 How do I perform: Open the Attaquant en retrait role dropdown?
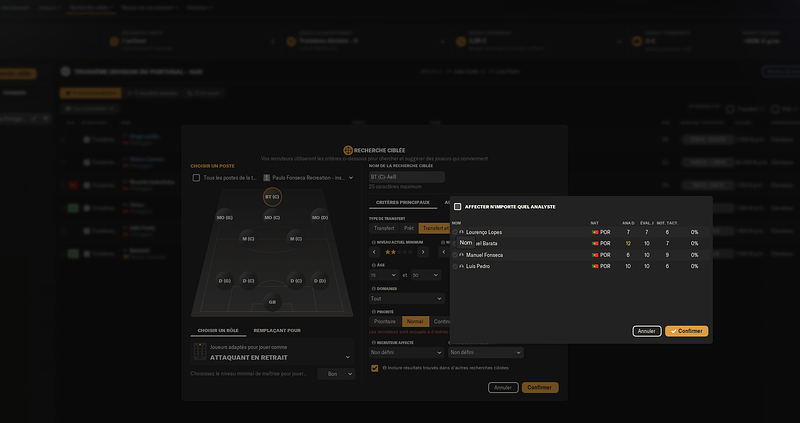click(x=272, y=352)
